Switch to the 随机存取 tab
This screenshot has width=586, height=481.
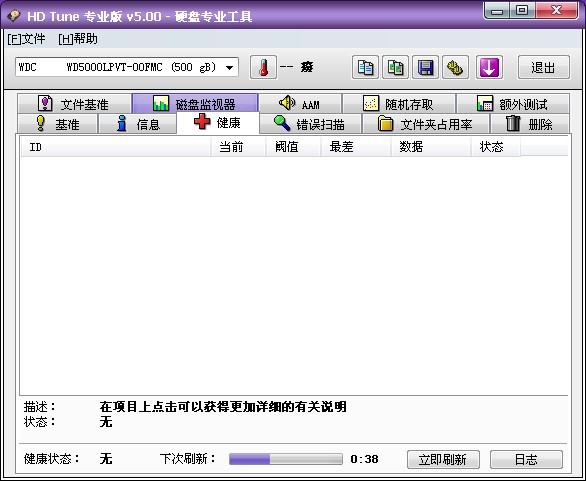(x=399, y=104)
